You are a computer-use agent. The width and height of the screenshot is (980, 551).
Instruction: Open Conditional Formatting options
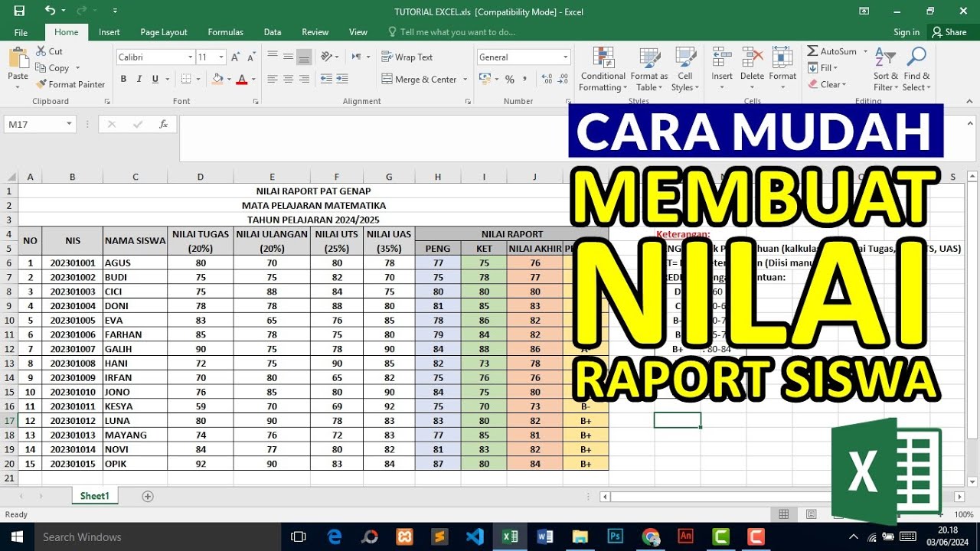(603, 69)
